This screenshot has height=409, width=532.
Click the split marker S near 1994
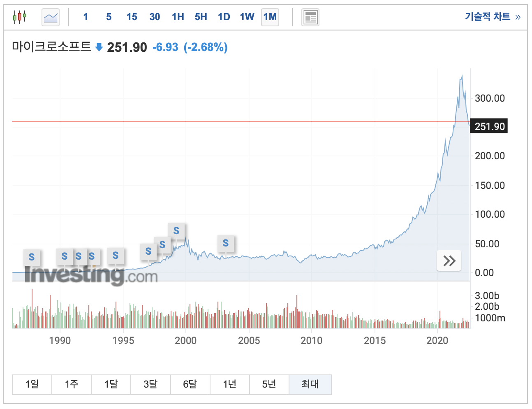116,256
